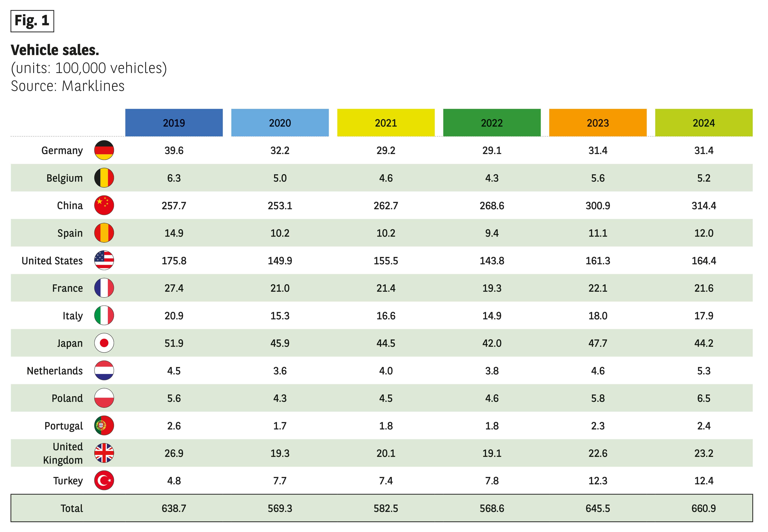Click the China flag icon
The width and height of the screenshot is (768, 532).
tap(104, 205)
